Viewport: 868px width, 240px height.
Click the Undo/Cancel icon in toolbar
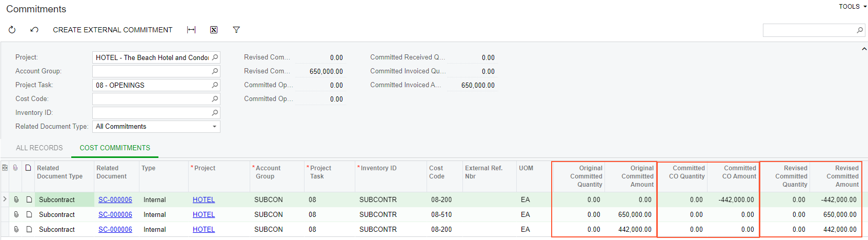[34, 30]
